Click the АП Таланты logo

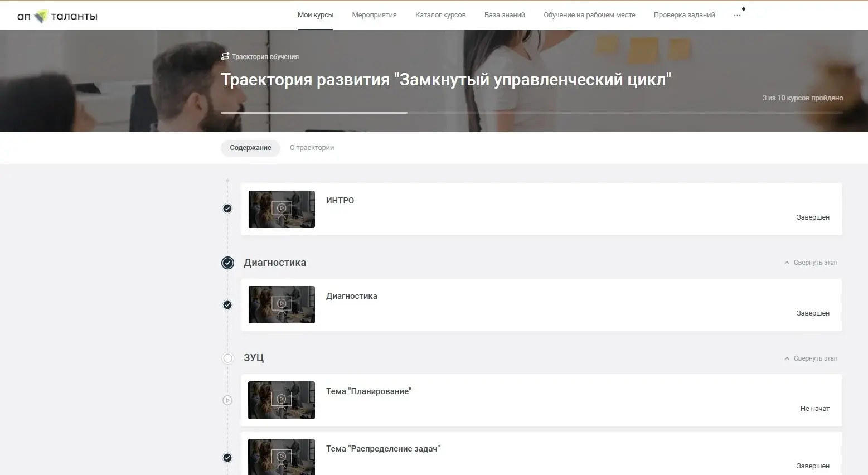57,16
